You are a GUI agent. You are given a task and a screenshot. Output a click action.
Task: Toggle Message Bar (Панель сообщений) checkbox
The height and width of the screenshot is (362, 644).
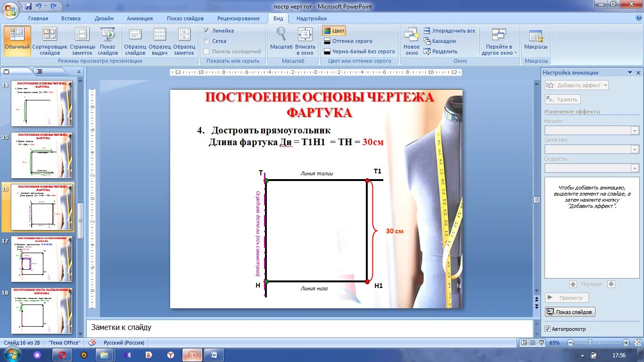click(x=206, y=51)
